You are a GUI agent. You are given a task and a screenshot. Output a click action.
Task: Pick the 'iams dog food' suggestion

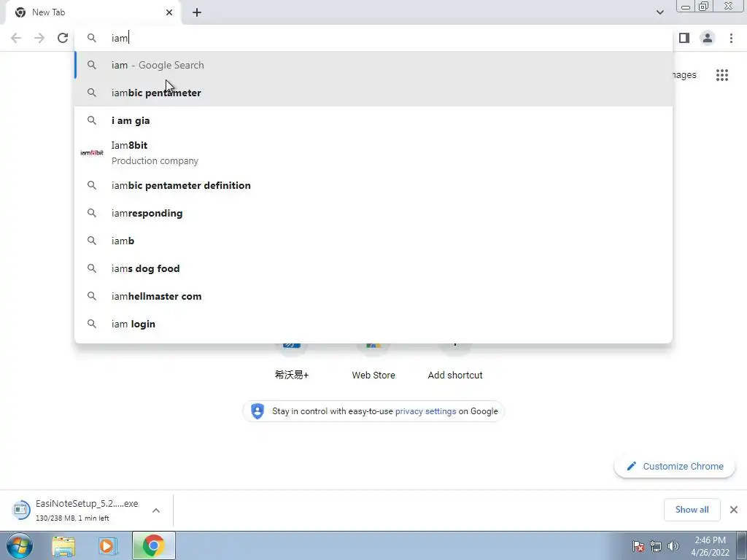click(x=373, y=268)
